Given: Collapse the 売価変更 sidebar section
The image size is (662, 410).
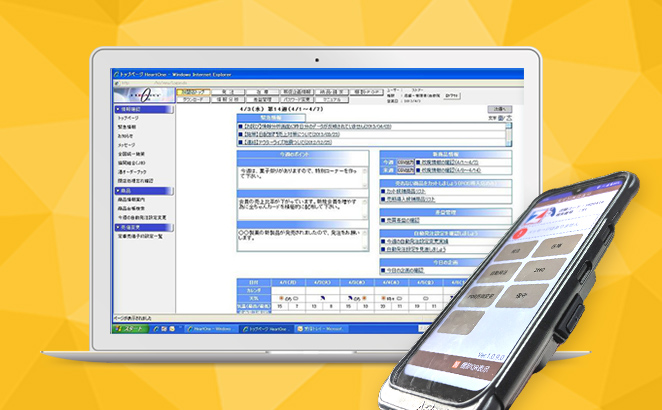Looking at the screenshot, I should pos(144,228).
